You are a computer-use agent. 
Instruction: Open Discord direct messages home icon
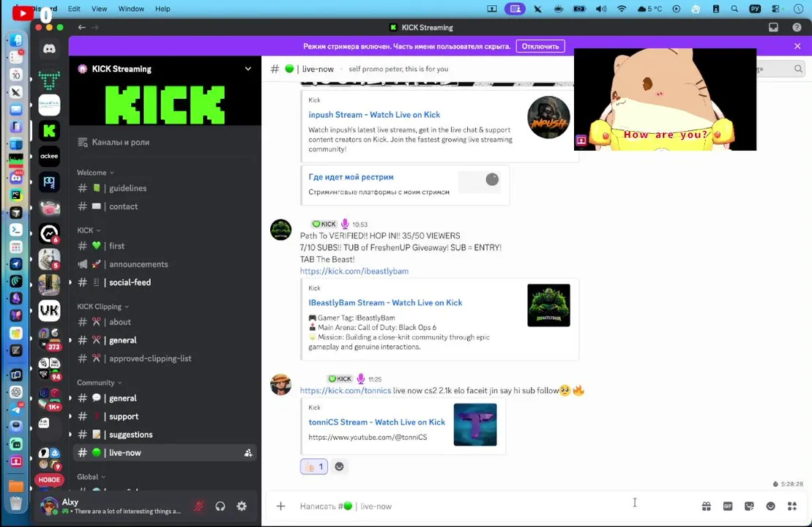coord(49,49)
